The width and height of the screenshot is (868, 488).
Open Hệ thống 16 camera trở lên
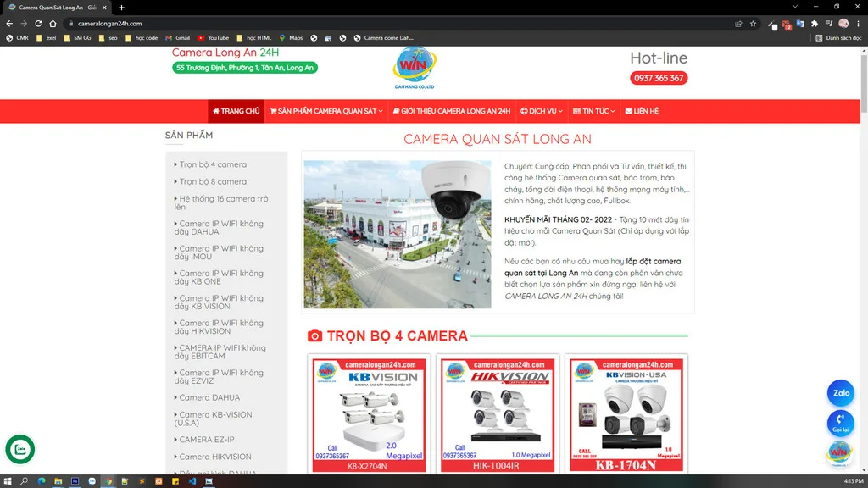pyautogui.click(x=221, y=202)
